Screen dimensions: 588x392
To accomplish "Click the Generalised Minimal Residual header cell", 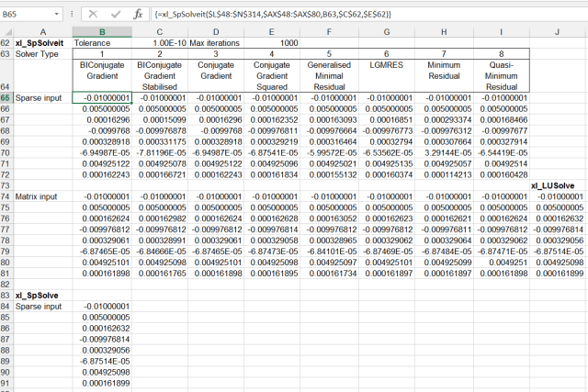I will [x=329, y=75].
